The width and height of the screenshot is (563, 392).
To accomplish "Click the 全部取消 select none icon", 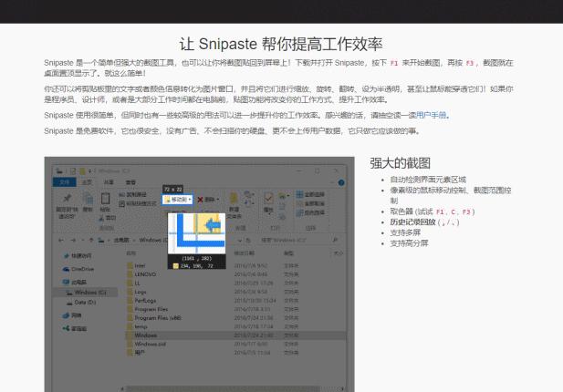I will point(300,203).
